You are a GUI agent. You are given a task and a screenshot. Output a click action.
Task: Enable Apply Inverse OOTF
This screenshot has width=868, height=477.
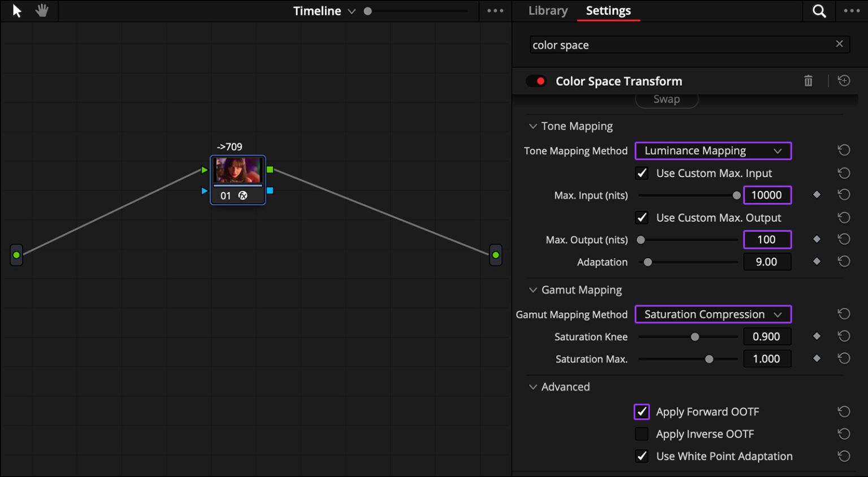pos(641,433)
